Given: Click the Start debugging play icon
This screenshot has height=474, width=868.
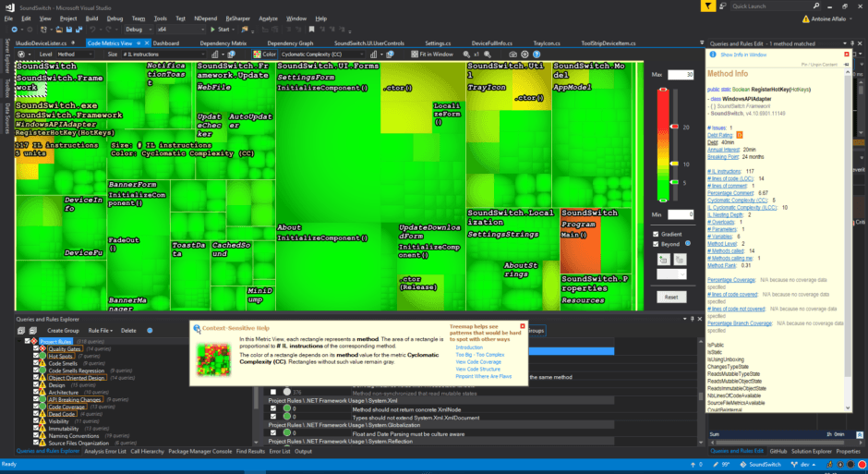Looking at the screenshot, I should coord(212,30).
